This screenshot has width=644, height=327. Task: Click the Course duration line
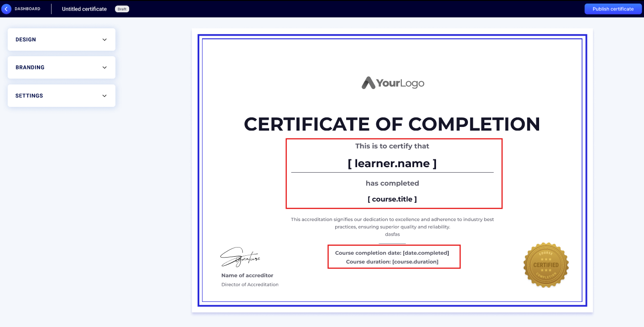point(392,262)
